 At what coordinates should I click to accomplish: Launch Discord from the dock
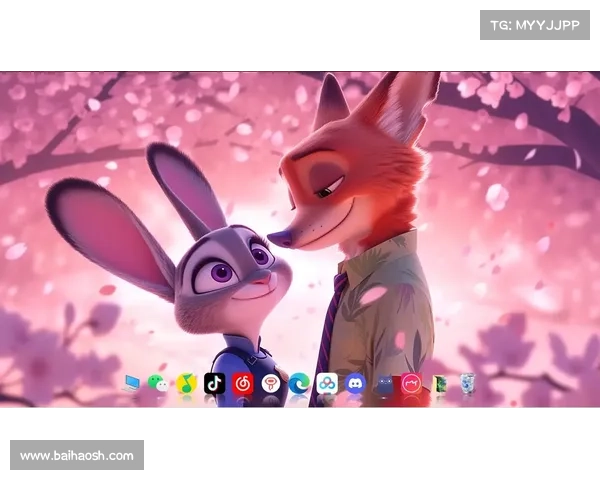[355, 383]
